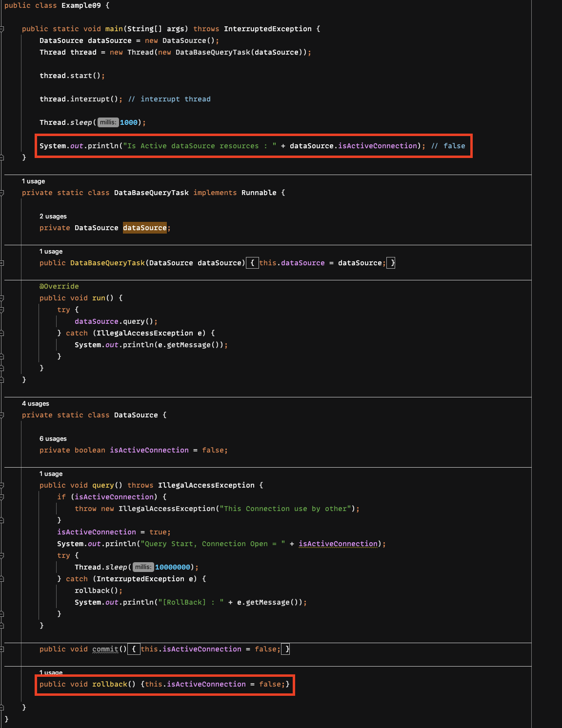Fold the if (isActiveConnection) block gutter marker
562x728 pixels.
(2, 497)
